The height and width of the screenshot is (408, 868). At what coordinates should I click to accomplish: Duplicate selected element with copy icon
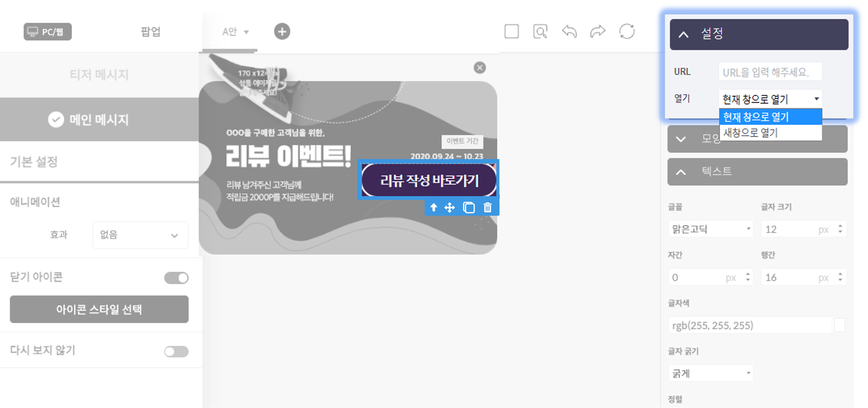(469, 208)
